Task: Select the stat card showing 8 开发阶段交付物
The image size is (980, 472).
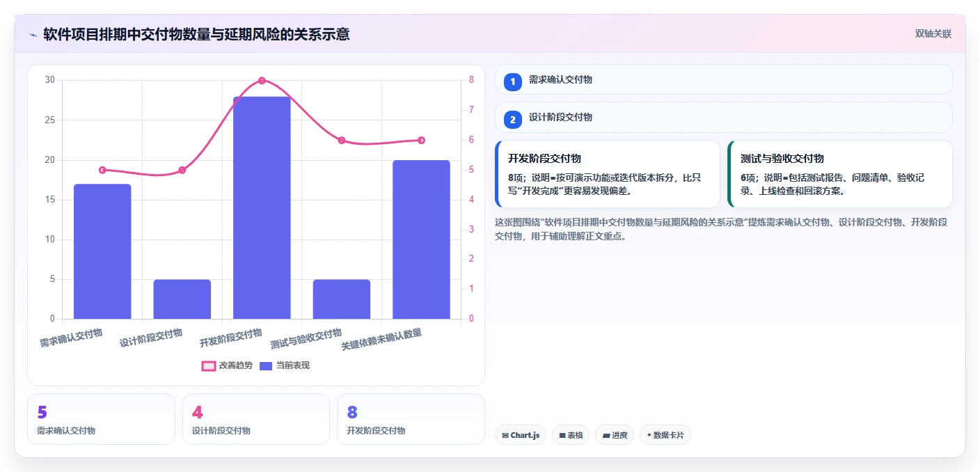Action: tap(411, 419)
